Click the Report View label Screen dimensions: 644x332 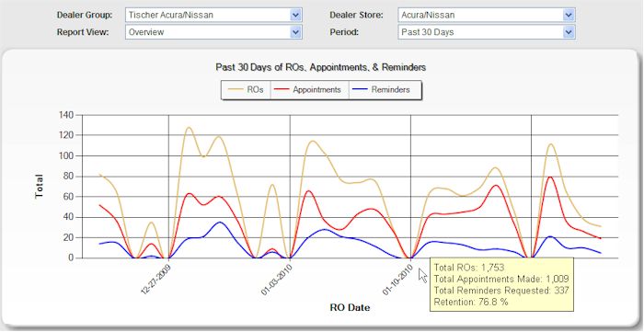tap(83, 32)
